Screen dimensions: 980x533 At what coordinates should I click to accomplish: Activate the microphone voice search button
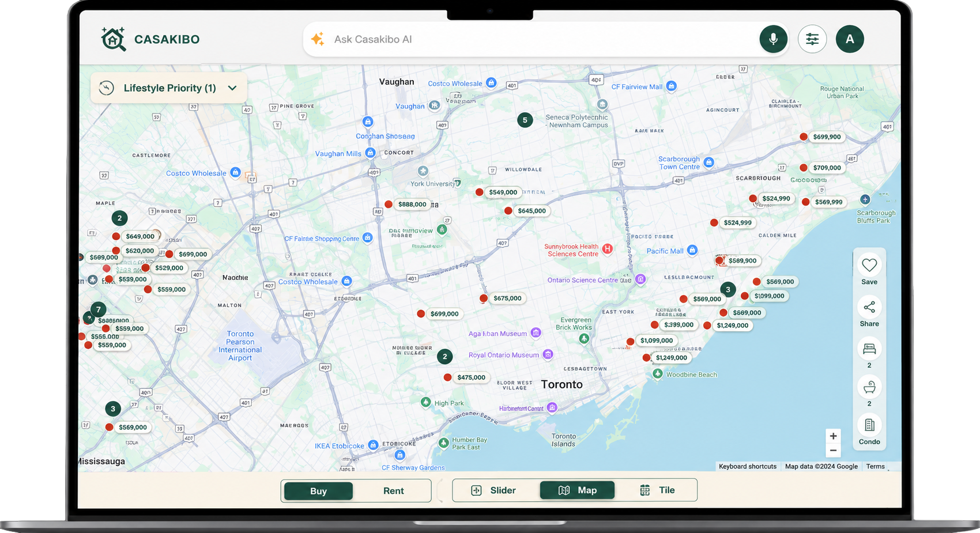pos(773,39)
